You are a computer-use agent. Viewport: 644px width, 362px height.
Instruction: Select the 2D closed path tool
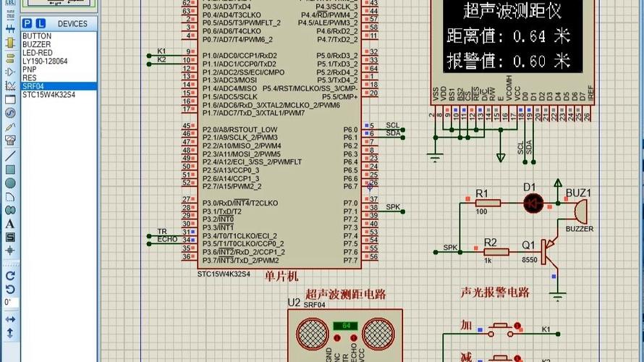coord(10,211)
